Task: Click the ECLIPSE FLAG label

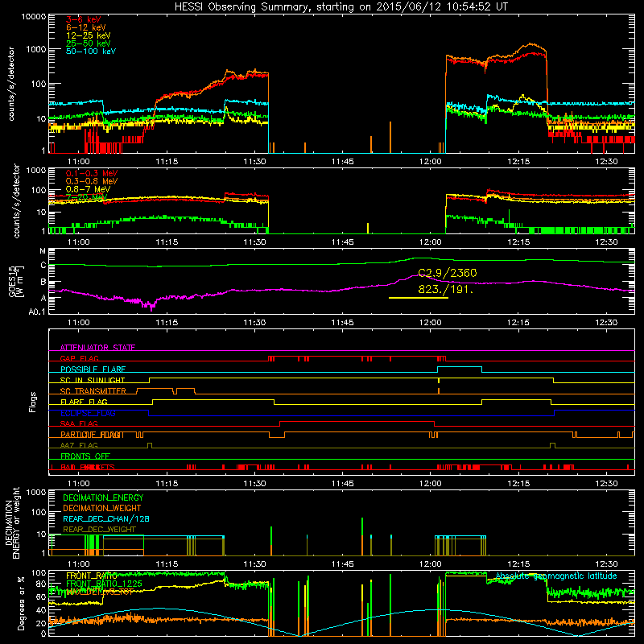Action: (x=88, y=413)
